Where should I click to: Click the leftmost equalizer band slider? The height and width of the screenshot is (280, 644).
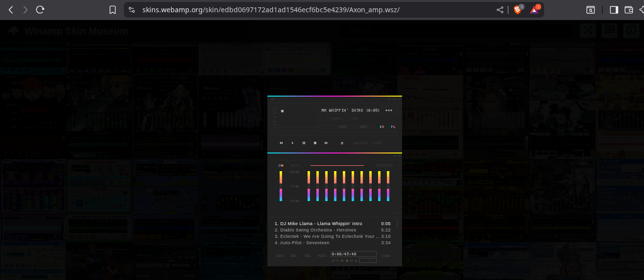click(309, 186)
